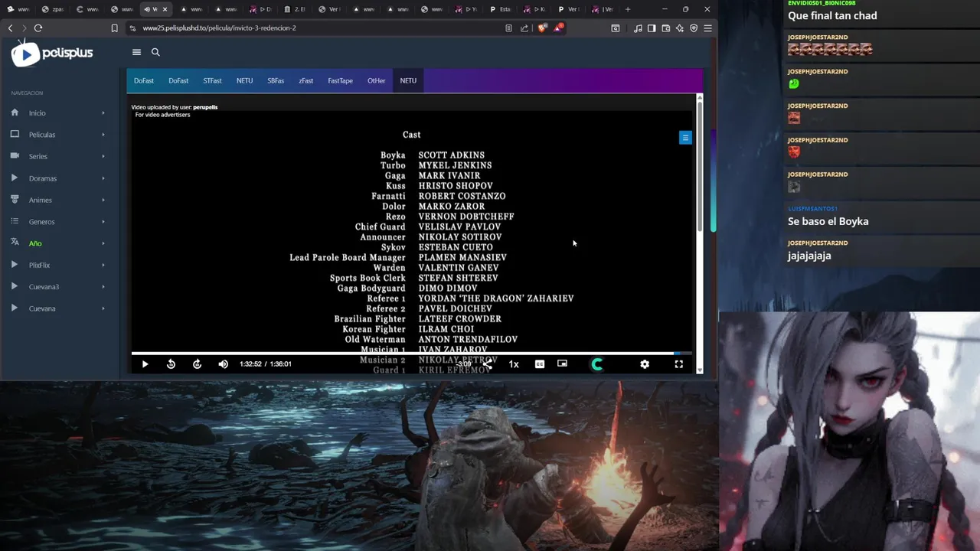
Task: Click the Año translate icon
Action: [x=15, y=243]
